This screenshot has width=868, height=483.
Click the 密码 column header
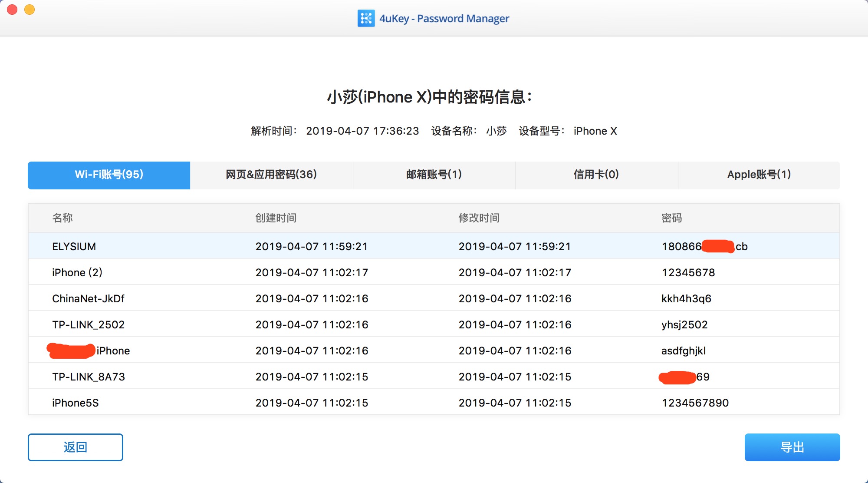tap(672, 218)
